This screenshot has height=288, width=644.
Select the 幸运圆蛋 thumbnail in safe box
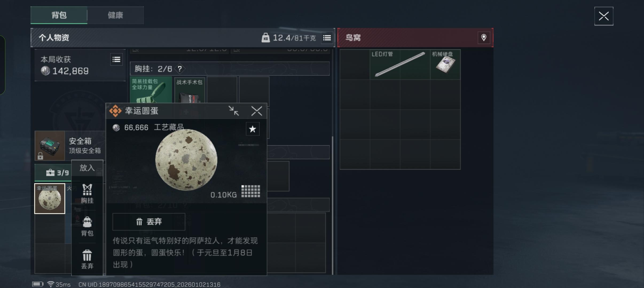[x=50, y=199]
